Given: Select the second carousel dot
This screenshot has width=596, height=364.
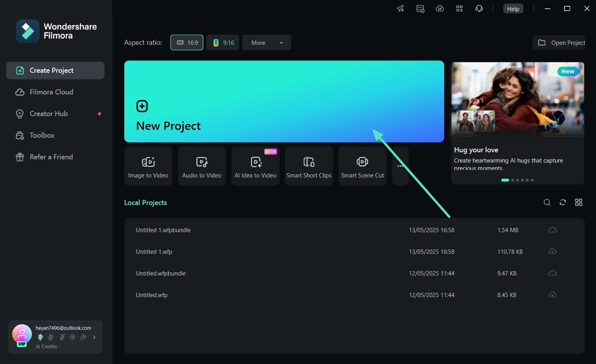Looking at the screenshot, I should pyautogui.click(x=512, y=180).
